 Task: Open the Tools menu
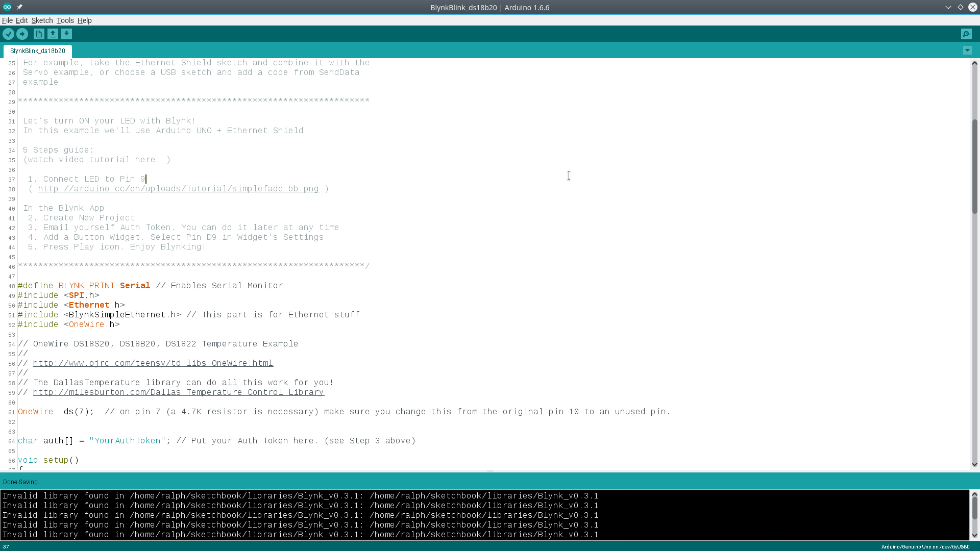click(x=65, y=20)
